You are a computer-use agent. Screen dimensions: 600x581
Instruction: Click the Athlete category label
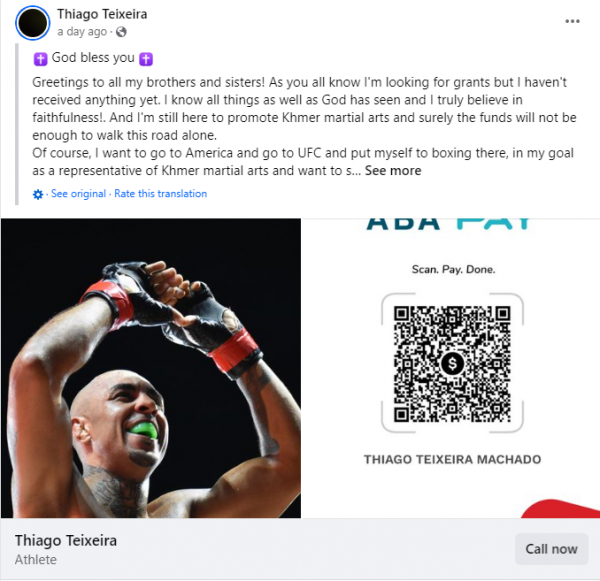coord(36,560)
